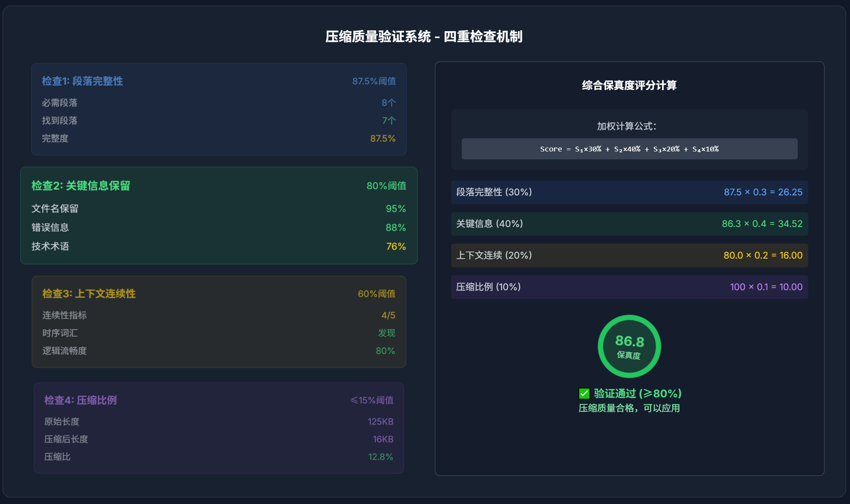
Task: Click the 时序词汇 发现 status text
Action: (387, 333)
